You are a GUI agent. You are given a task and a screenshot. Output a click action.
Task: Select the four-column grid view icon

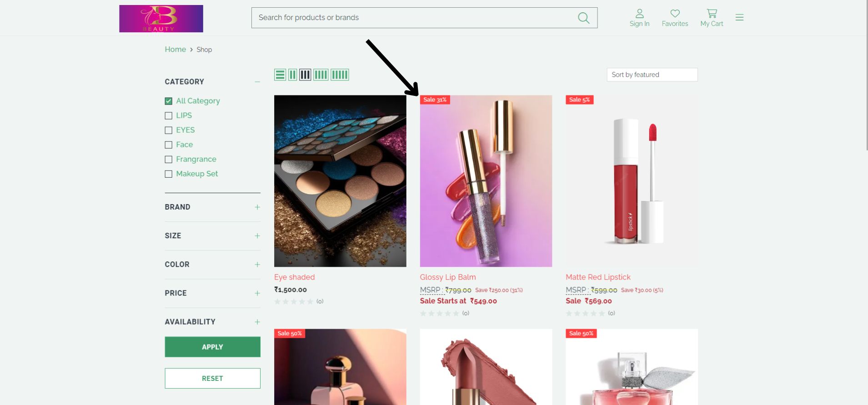(x=321, y=75)
